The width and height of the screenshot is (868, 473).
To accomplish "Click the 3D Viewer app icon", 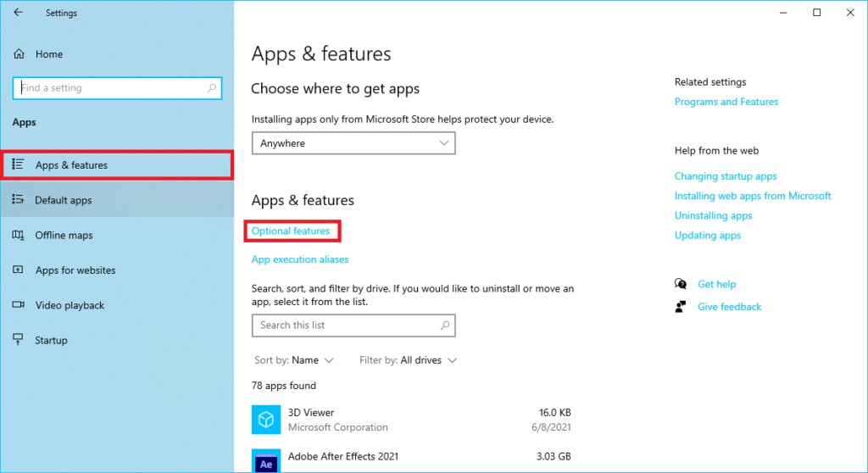I will click(265, 420).
